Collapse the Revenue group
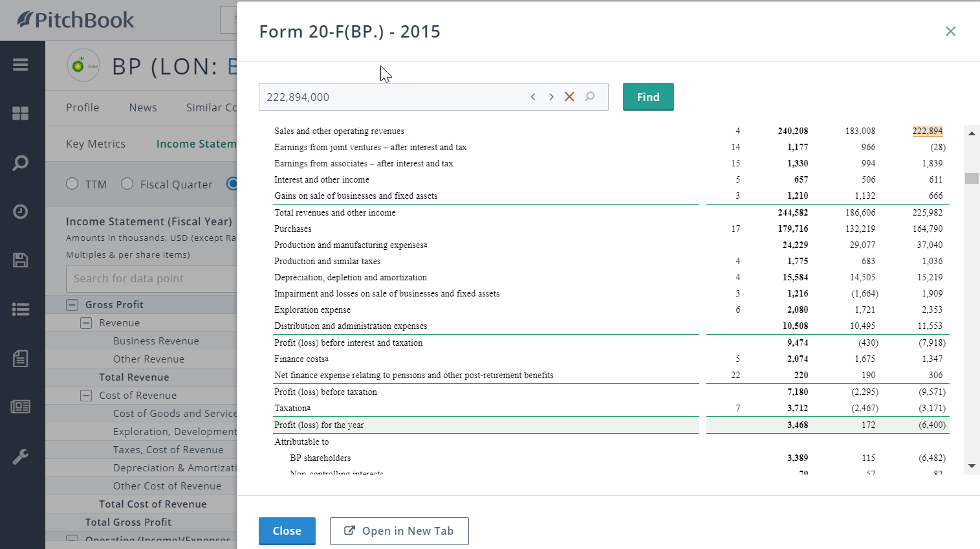The width and height of the screenshot is (980, 549). pyautogui.click(x=86, y=322)
